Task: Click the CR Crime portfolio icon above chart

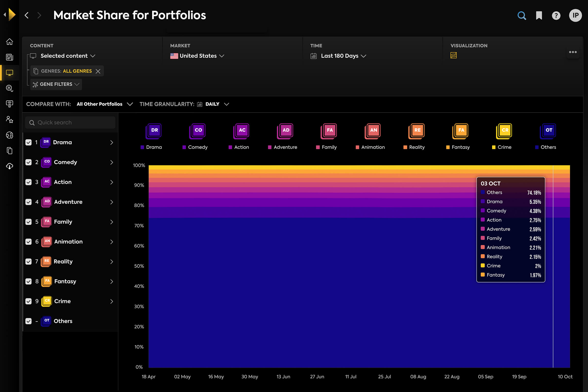Action: pyautogui.click(x=504, y=131)
